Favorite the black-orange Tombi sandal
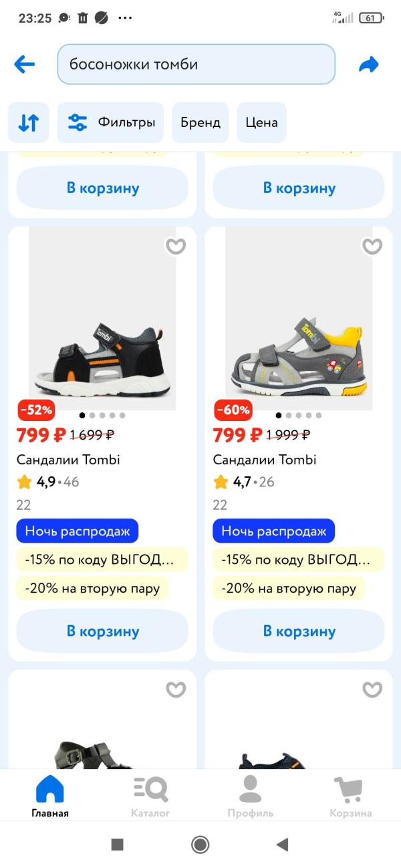The image size is (401, 868). coord(176,247)
